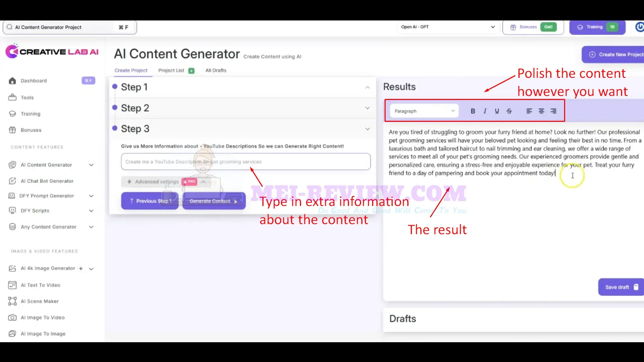Open the Open AI - GPT model dropdown
This screenshot has height=362, width=644.
pyautogui.click(x=448, y=27)
